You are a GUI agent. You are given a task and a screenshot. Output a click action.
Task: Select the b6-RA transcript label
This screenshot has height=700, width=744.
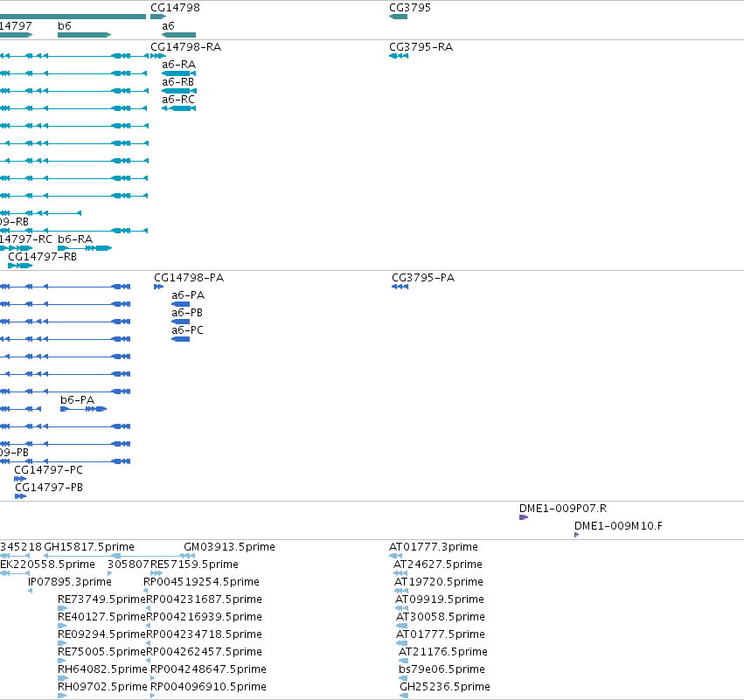tap(75, 239)
